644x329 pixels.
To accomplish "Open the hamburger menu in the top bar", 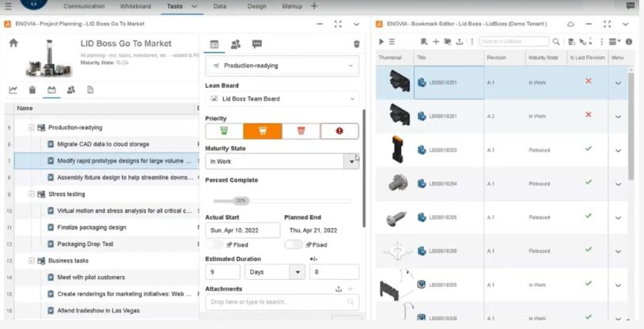I will point(8,6).
